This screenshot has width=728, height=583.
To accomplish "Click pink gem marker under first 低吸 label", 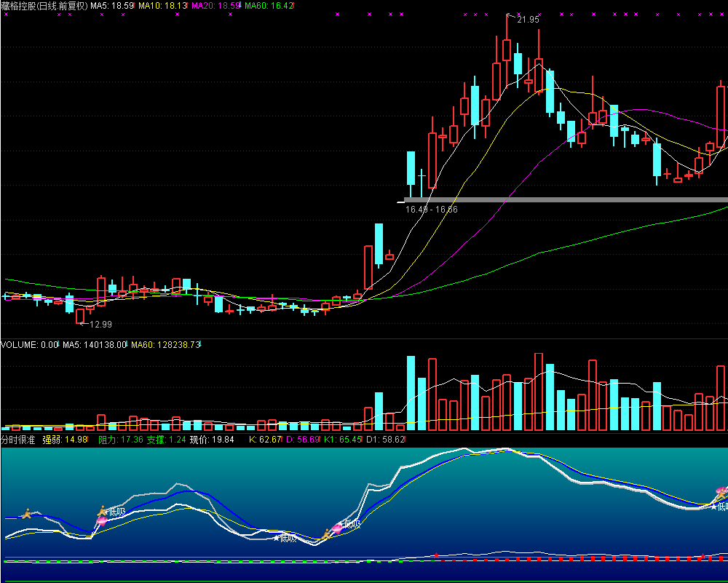I will (102, 521).
